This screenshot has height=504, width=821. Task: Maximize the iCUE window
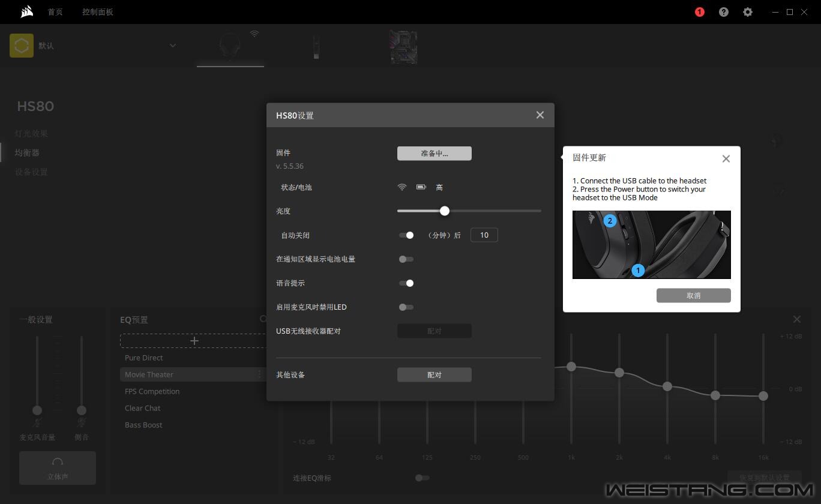[x=790, y=12]
